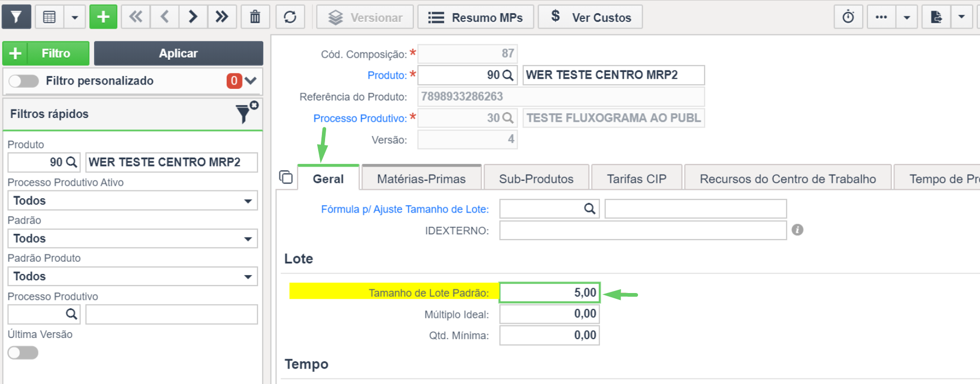Viewport: 980px width, 384px height.
Task: Click the red zero filter counter badge
Action: click(x=234, y=81)
